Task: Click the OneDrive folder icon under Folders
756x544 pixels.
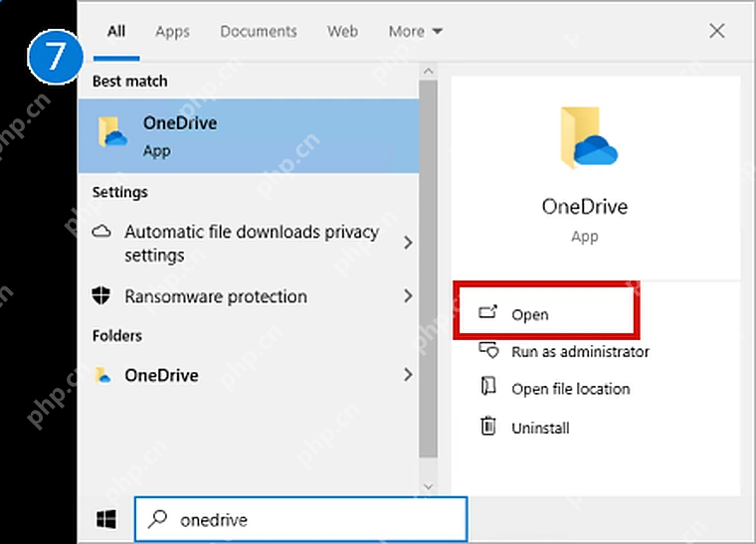Action: [x=102, y=375]
